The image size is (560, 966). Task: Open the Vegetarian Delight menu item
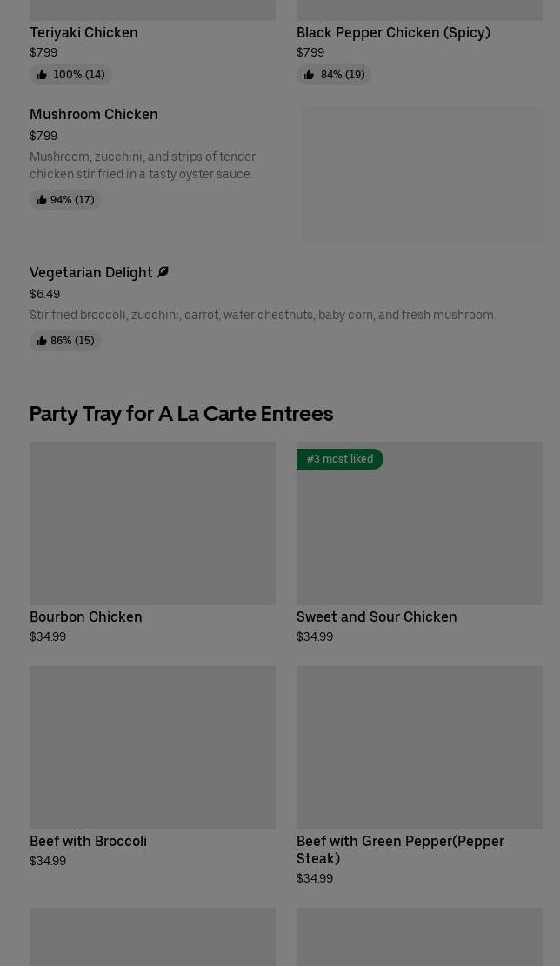coord(91,272)
